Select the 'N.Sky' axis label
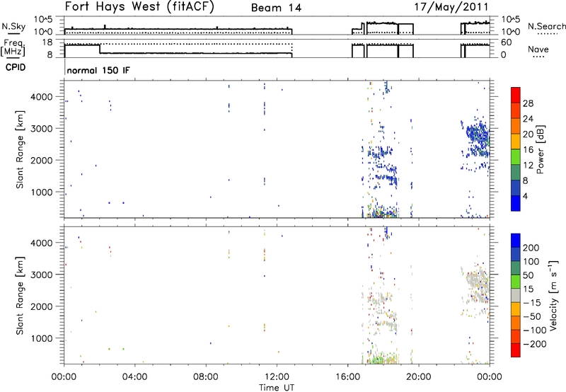 click(13, 26)
